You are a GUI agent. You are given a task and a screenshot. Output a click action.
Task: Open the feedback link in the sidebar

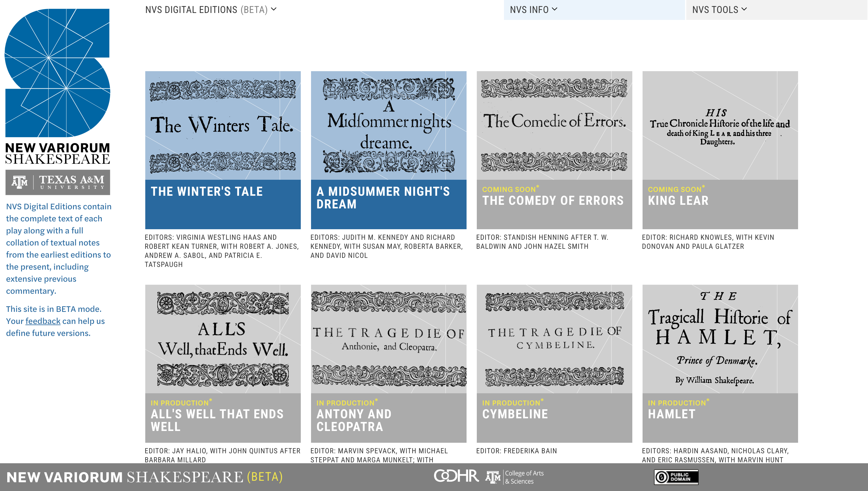[43, 321]
